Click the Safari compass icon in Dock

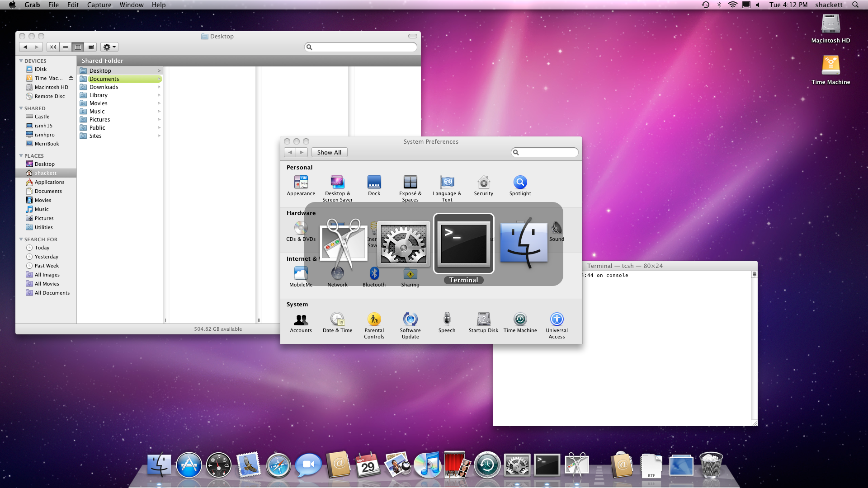click(278, 465)
